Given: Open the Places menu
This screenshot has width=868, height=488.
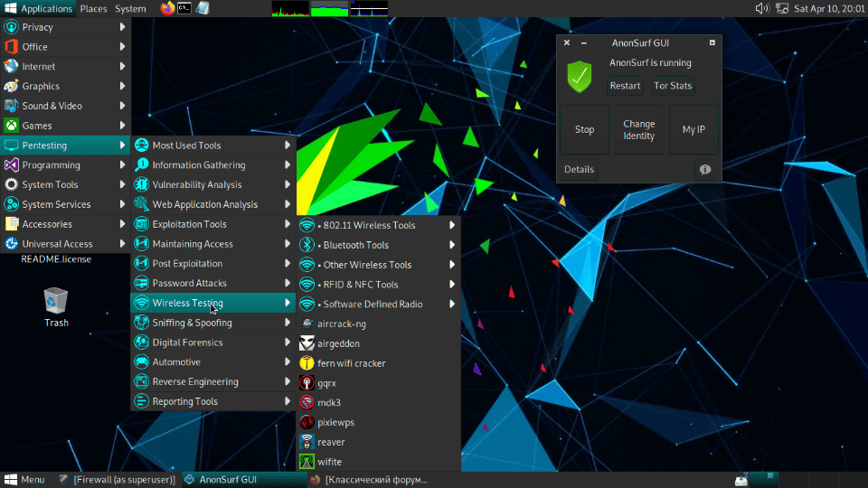Looking at the screenshot, I should (x=93, y=8).
